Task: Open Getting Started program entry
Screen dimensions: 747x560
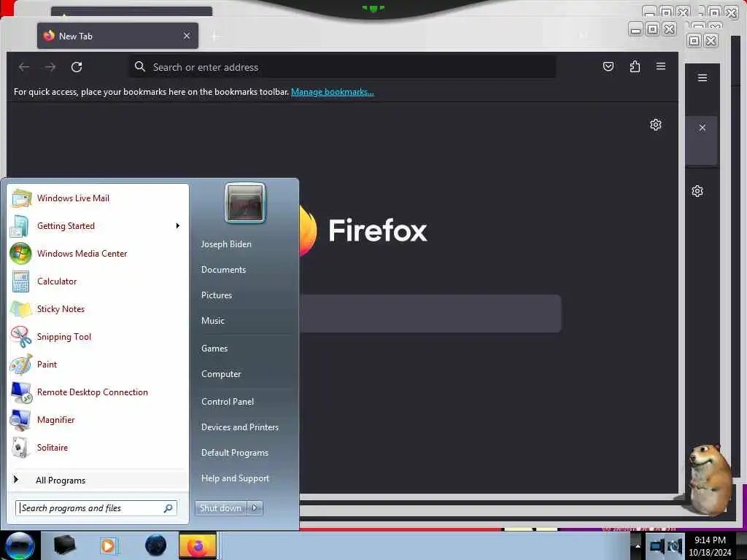Action: point(66,226)
